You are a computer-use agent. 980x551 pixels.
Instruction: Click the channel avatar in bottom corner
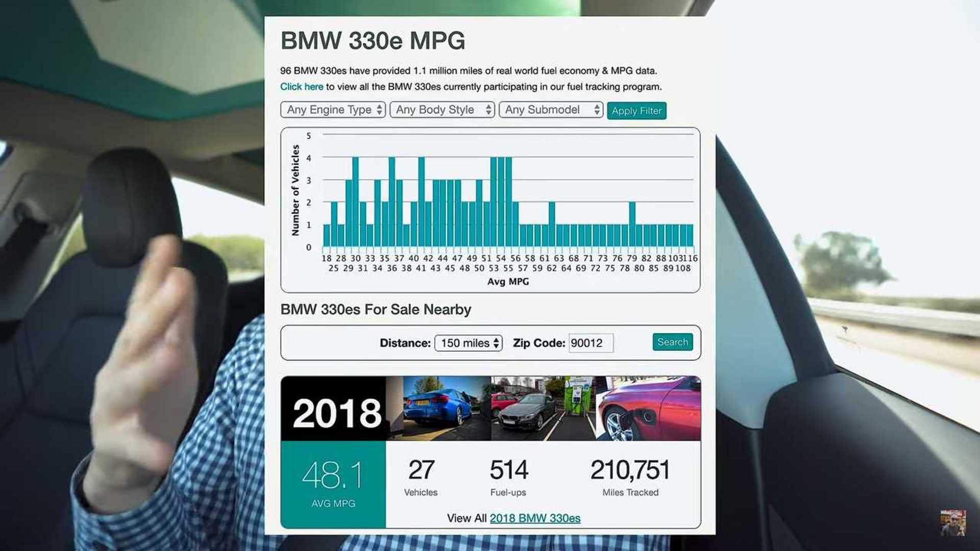(952, 522)
